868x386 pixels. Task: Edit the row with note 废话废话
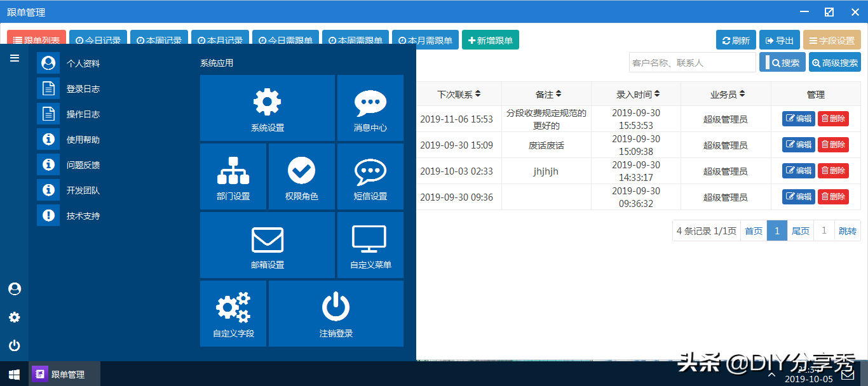pos(799,145)
